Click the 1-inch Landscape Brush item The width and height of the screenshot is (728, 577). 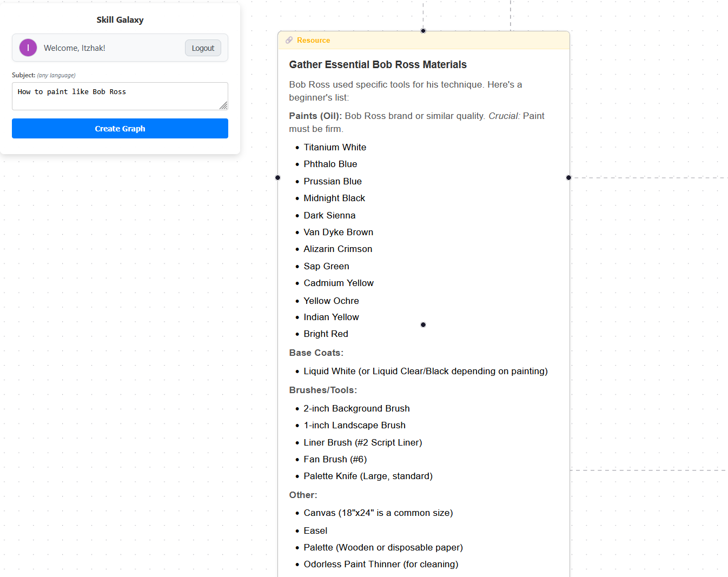tap(355, 425)
